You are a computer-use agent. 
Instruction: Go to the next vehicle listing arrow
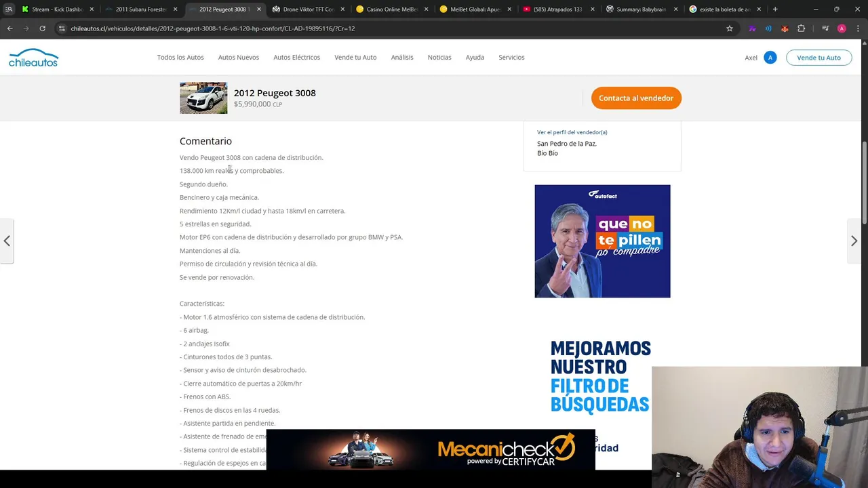click(854, 241)
